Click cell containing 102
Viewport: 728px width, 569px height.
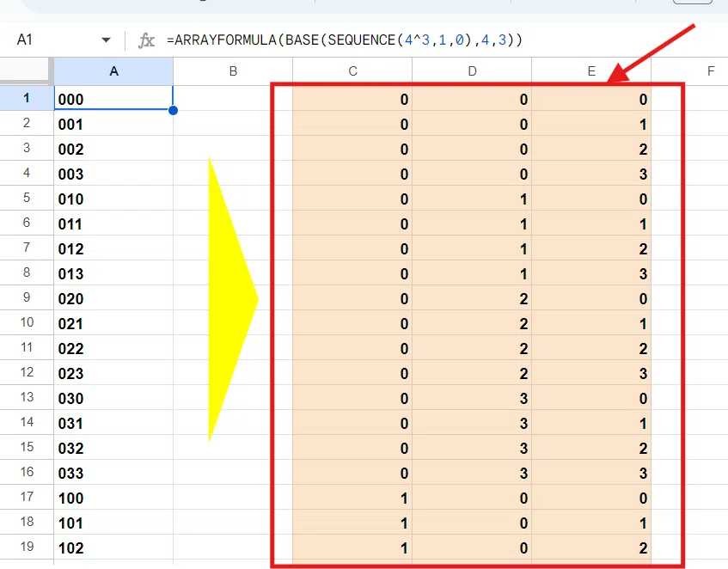pyautogui.click(x=113, y=548)
